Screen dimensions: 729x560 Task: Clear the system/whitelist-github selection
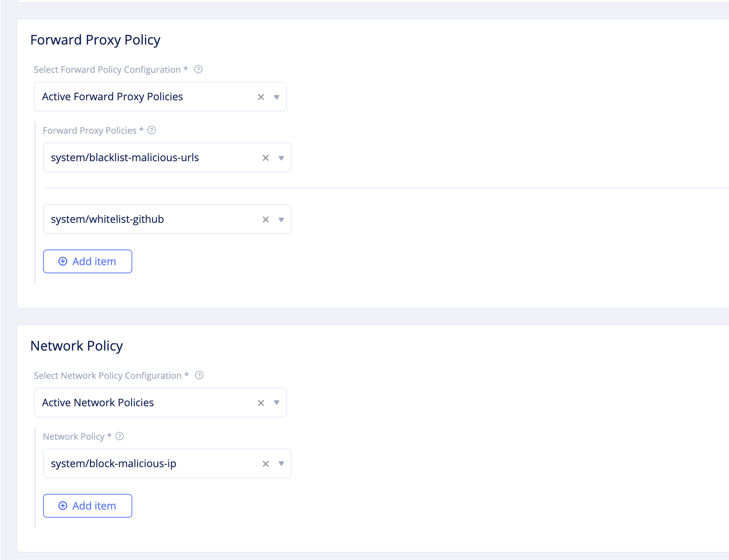pyautogui.click(x=266, y=219)
